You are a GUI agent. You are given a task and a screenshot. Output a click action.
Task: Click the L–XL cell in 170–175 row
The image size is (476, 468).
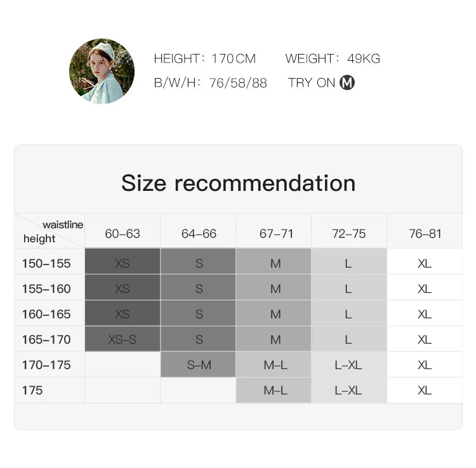(x=348, y=365)
